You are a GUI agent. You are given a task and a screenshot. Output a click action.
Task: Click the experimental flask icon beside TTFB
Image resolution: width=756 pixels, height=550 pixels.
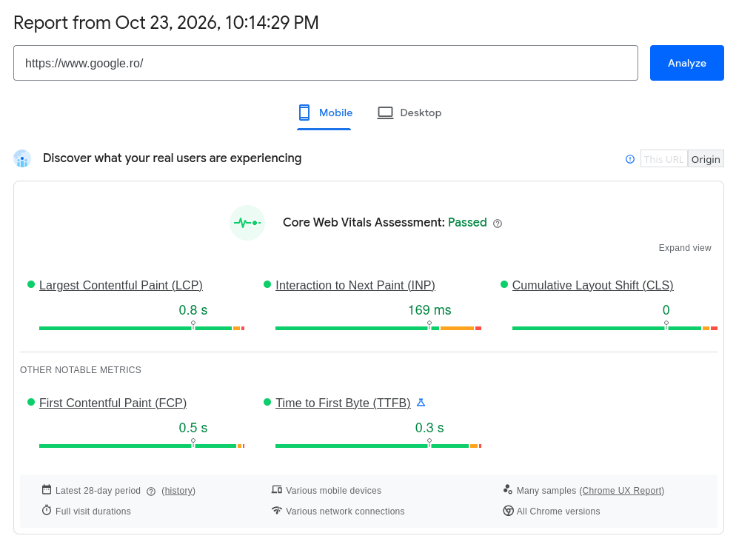pos(421,403)
